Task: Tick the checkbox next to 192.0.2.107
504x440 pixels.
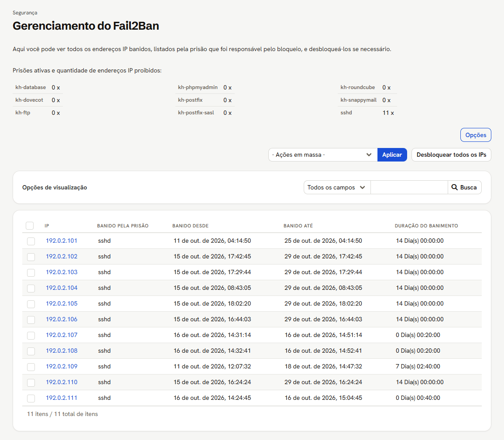Action: coord(31,336)
